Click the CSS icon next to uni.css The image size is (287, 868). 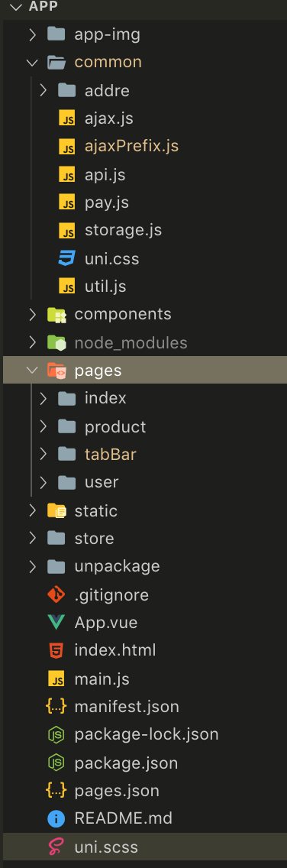pos(67,258)
